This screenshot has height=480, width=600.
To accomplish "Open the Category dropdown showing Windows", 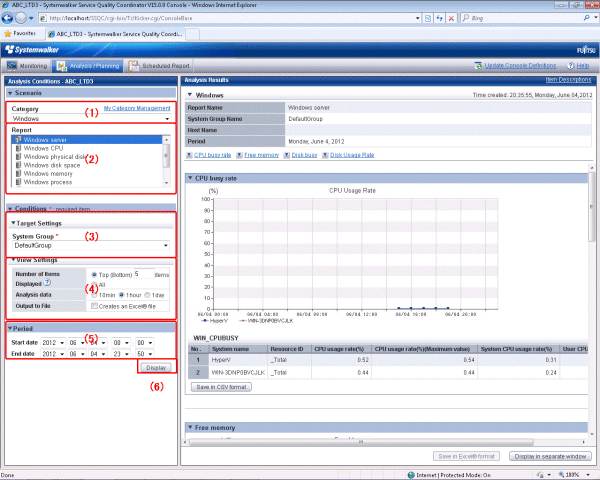I will 91,119.
